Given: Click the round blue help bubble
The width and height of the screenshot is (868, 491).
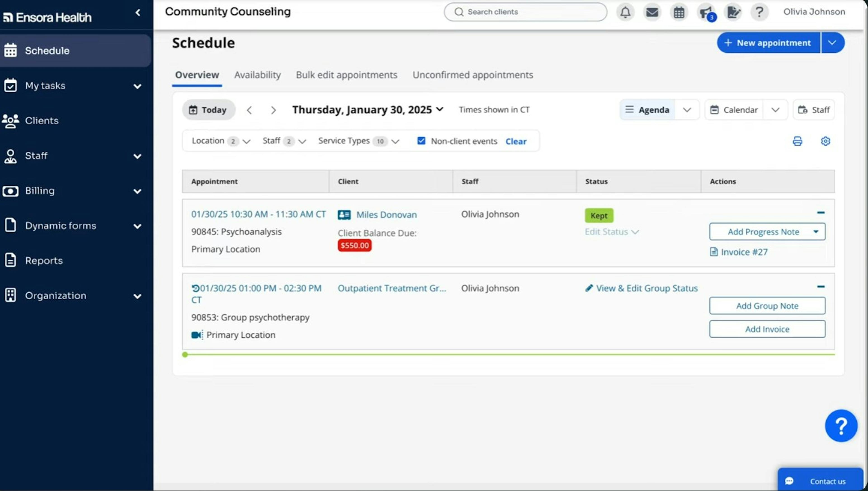Looking at the screenshot, I should [841, 426].
